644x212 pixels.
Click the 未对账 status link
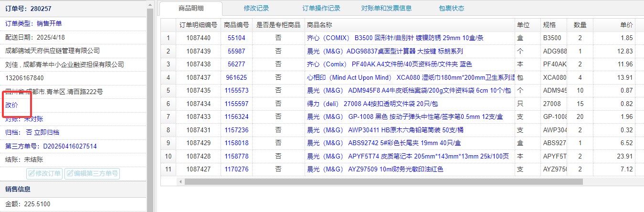(x=33, y=119)
